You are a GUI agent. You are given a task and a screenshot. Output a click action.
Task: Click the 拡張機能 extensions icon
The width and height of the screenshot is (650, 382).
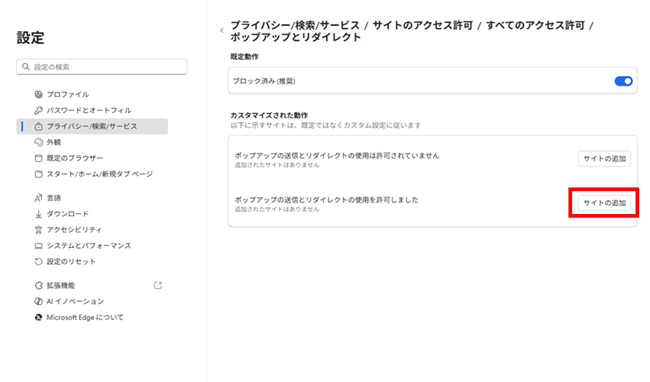click(x=39, y=285)
